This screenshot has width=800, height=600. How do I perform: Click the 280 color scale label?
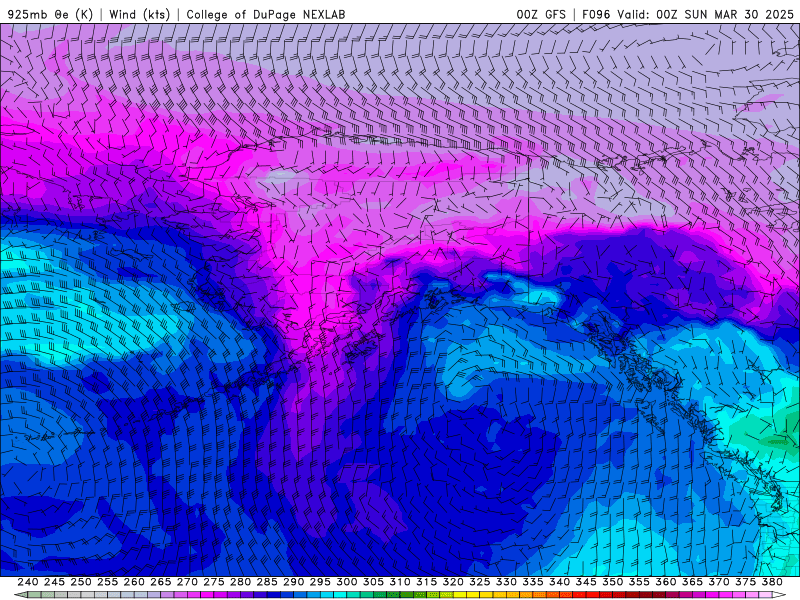240,582
